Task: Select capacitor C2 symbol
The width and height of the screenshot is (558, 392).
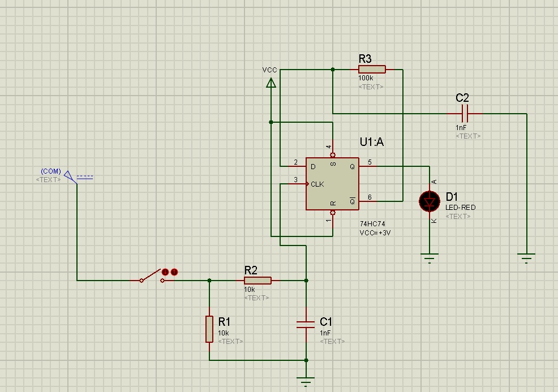Action: click(x=465, y=114)
